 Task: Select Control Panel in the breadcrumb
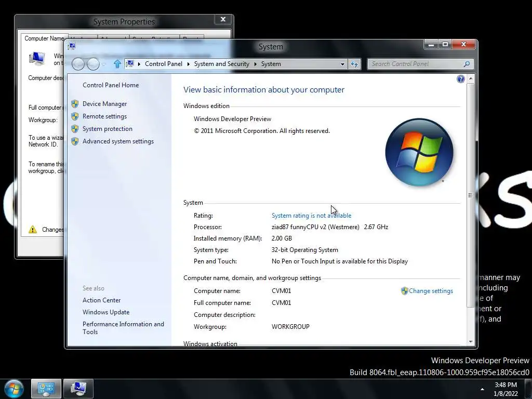pos(164,64)
